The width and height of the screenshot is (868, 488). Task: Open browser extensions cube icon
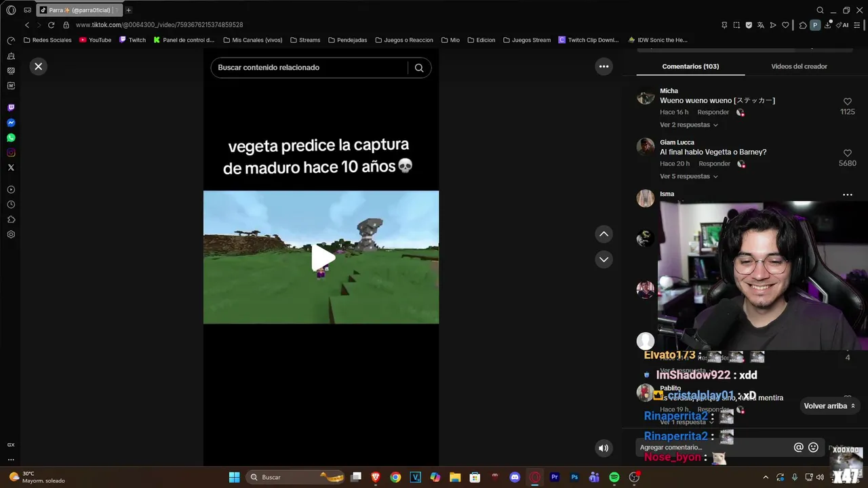[803, 25]
